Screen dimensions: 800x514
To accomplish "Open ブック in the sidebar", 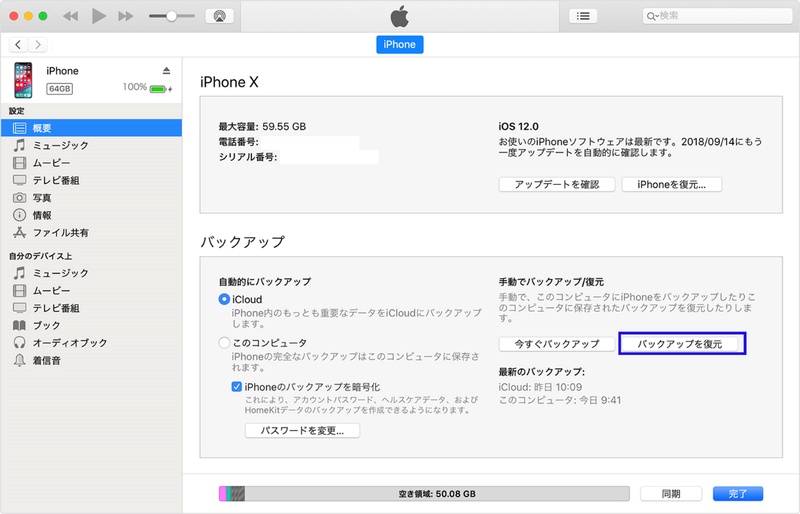I will pyautogui.click(x=91, y=325).
